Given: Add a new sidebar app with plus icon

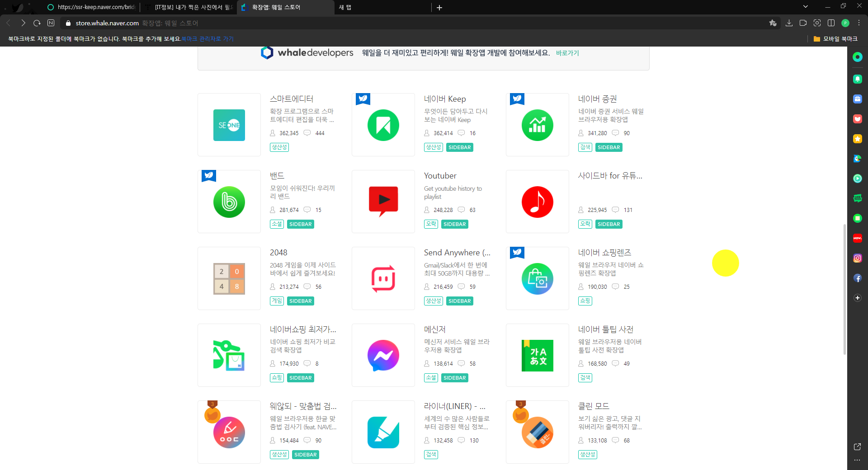Looking at the screenshot, I should pos(858,298).
